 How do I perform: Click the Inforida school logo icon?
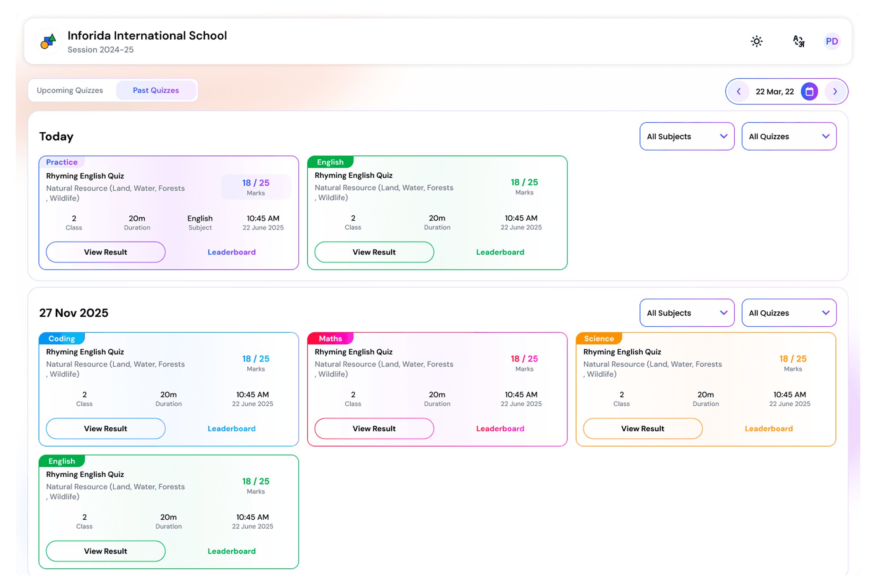(48, 41)
